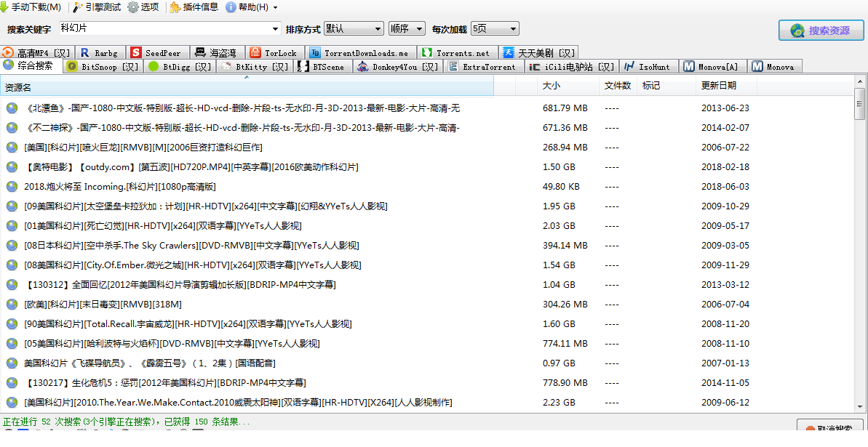Click the results list vertical scrollbar
The width and height of the screenshot is (868, 447).
tap(859, 245)
